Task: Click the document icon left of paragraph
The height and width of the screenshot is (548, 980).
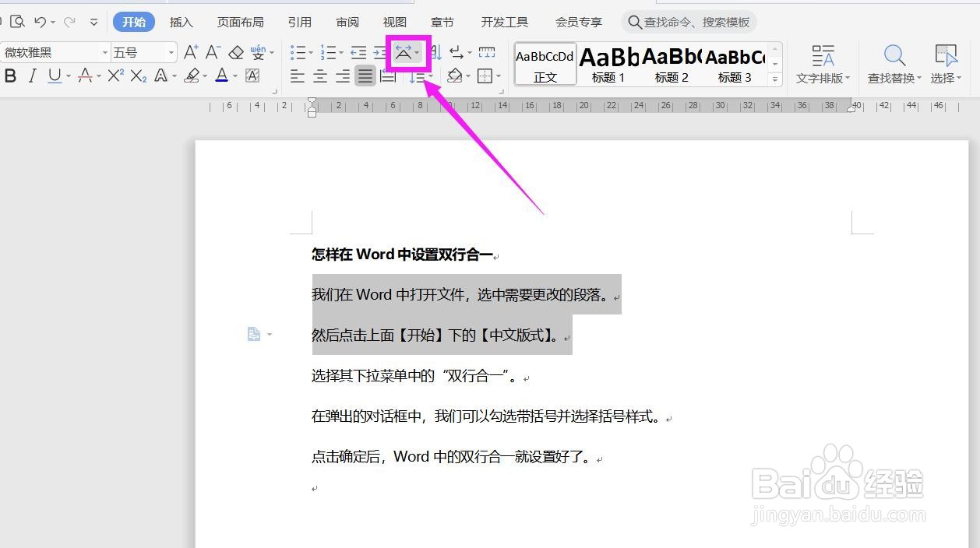Action: click(254, 334)
